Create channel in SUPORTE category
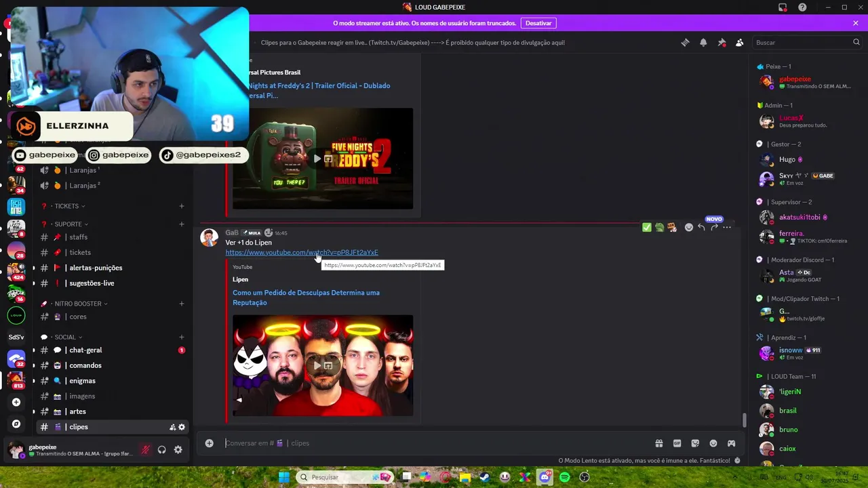The height and width of the screenshot is (488, 868). [182, 224]
